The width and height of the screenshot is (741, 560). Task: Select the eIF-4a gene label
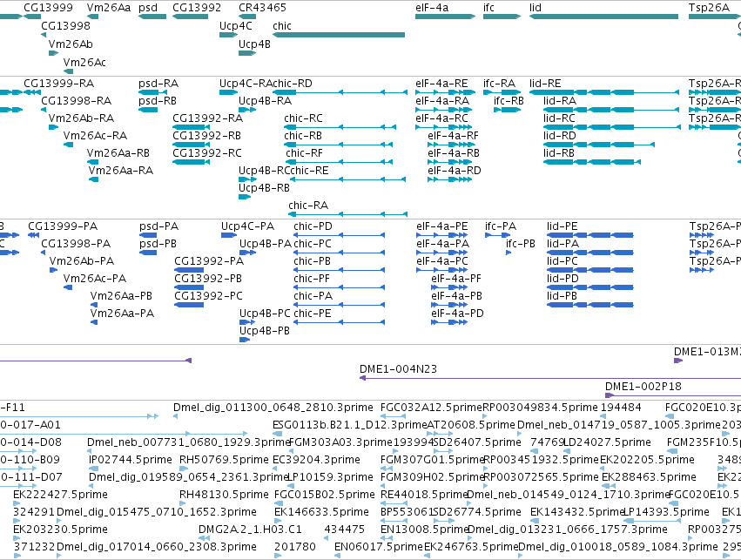[432, 8]
